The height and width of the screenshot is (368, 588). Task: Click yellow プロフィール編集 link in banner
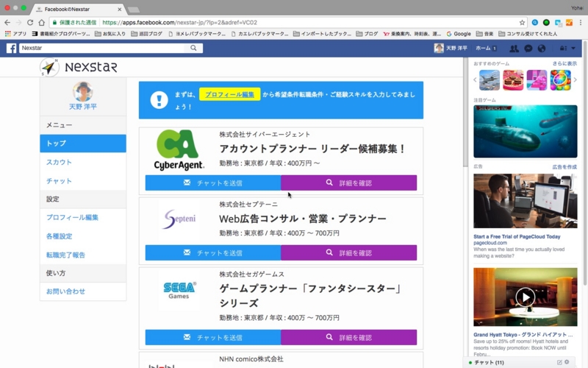click(x=229, y=94)
